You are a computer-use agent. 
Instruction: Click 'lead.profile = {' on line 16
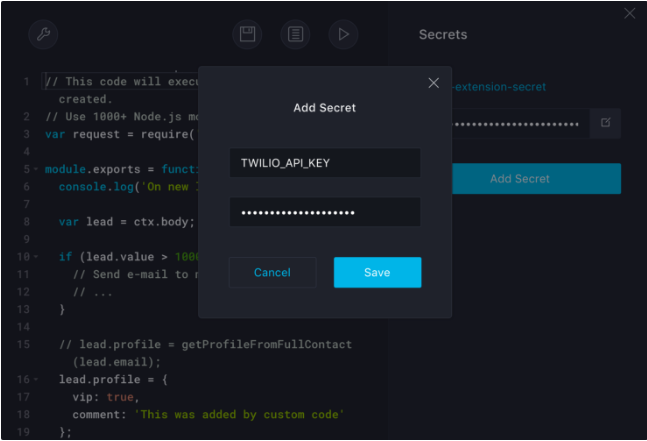pyautogui.click(x=113, y=379)
